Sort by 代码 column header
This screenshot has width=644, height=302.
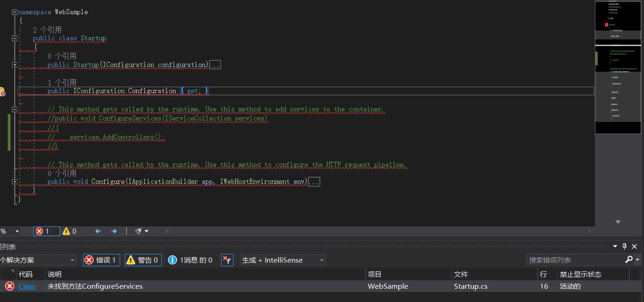point(26,274)
